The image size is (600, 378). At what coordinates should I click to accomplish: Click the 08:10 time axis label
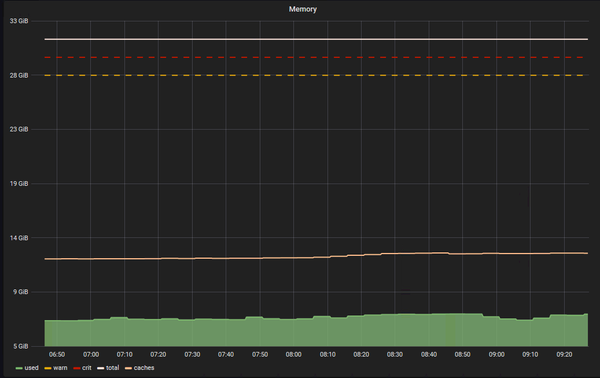pyautogui.click(x=328, y=355)
